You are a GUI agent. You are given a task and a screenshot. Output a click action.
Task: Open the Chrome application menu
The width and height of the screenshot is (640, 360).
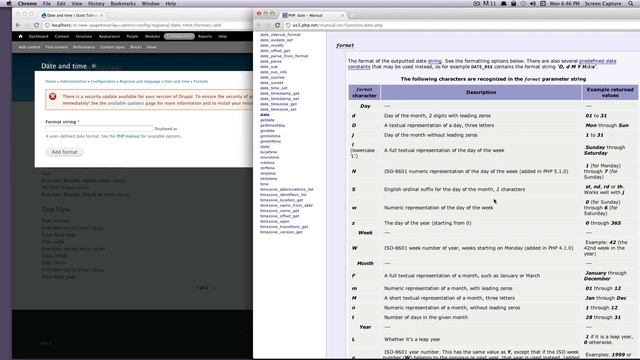(x=27, y=4)
